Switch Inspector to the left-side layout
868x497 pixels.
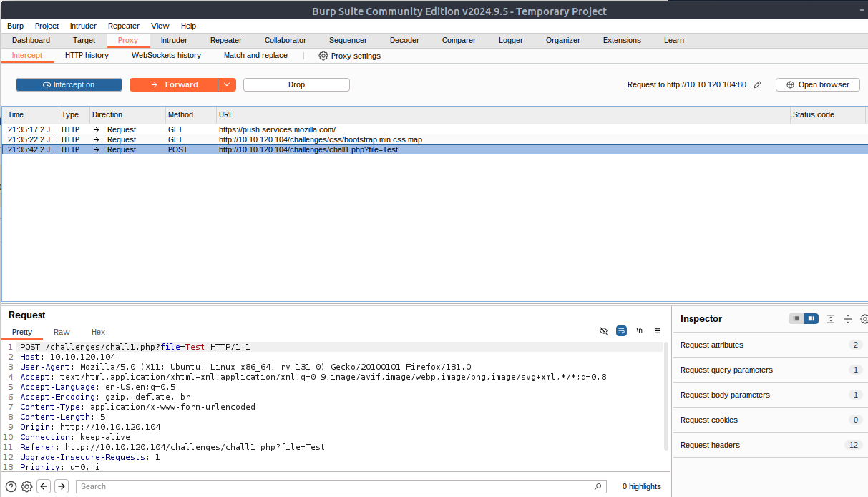click(796, 319)
